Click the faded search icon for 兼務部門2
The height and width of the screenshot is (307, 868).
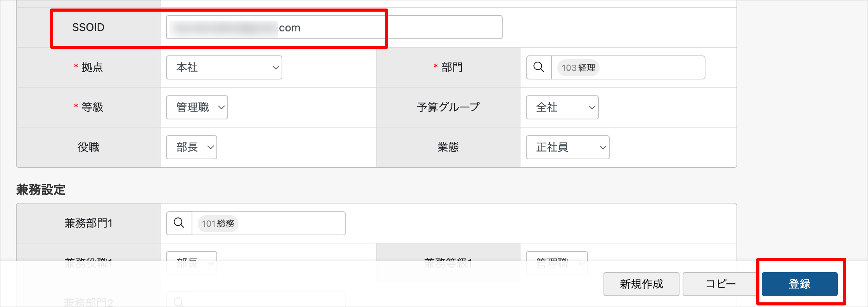click(179, 302)
